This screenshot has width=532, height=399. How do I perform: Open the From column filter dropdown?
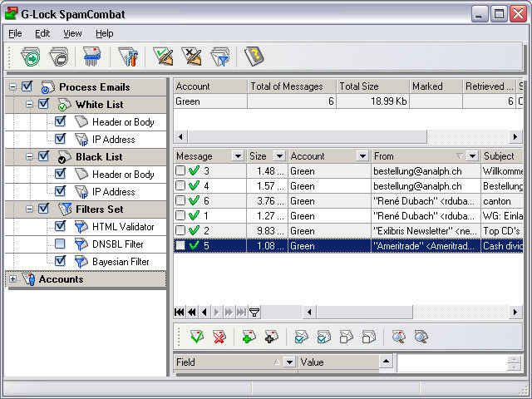(472, 156)
